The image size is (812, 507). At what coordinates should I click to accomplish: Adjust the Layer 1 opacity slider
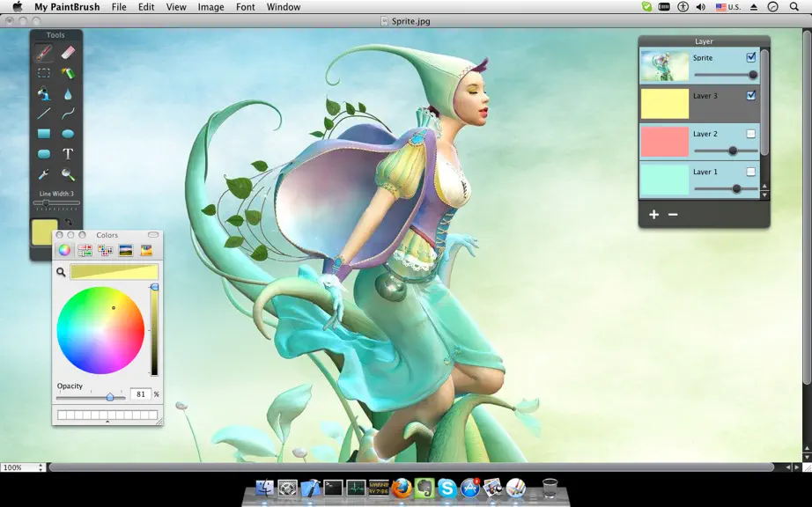726,189
